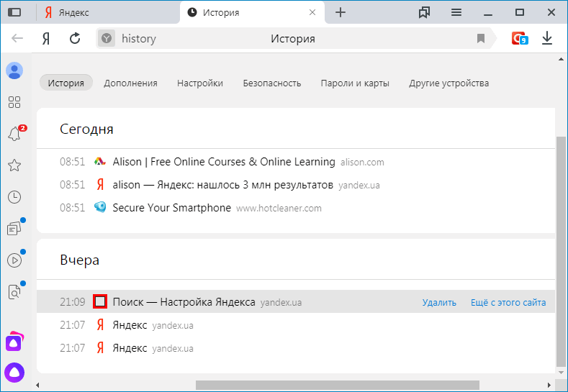The image size is (568, 392).
Task: Open the video play icon in sidebar
Action: [14, 260]
